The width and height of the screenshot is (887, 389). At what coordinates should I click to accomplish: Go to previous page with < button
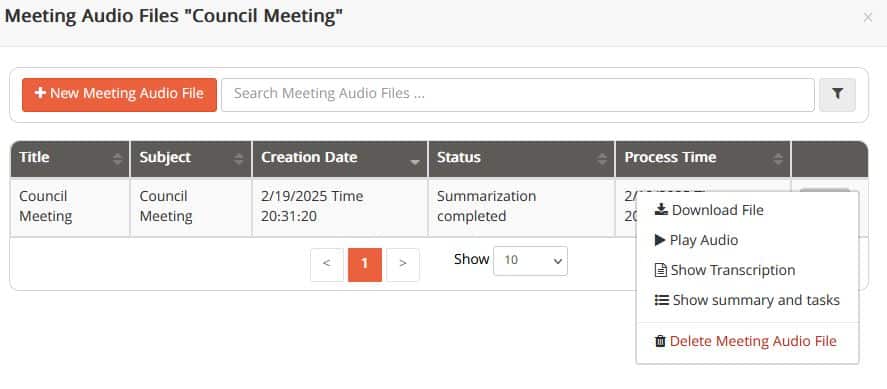326,264
